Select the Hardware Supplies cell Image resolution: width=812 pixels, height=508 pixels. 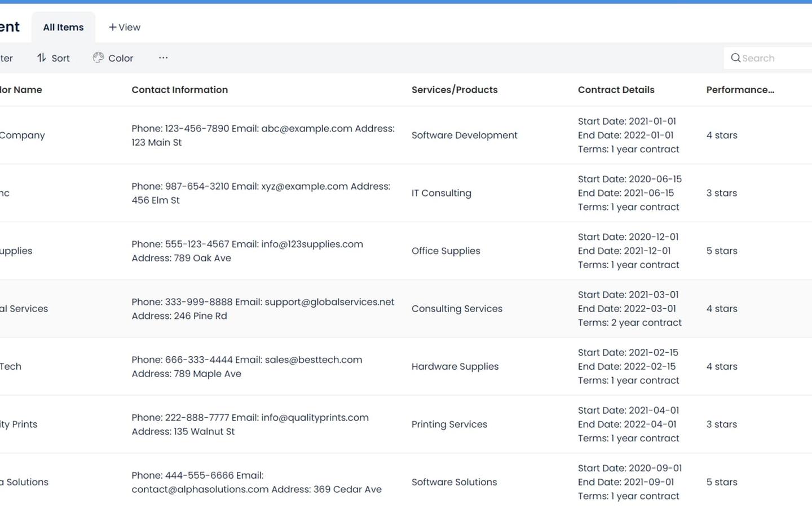pos(455,366)
